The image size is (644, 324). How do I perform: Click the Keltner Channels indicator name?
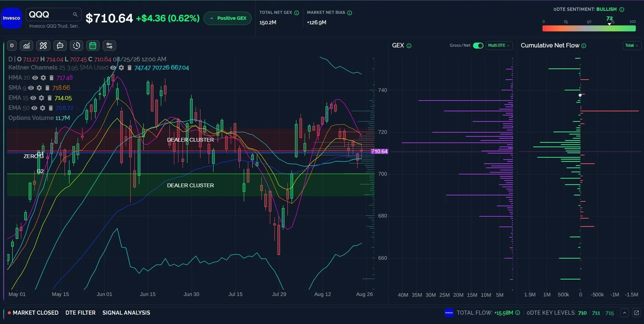pyautogui.click(x=33, y=68)
